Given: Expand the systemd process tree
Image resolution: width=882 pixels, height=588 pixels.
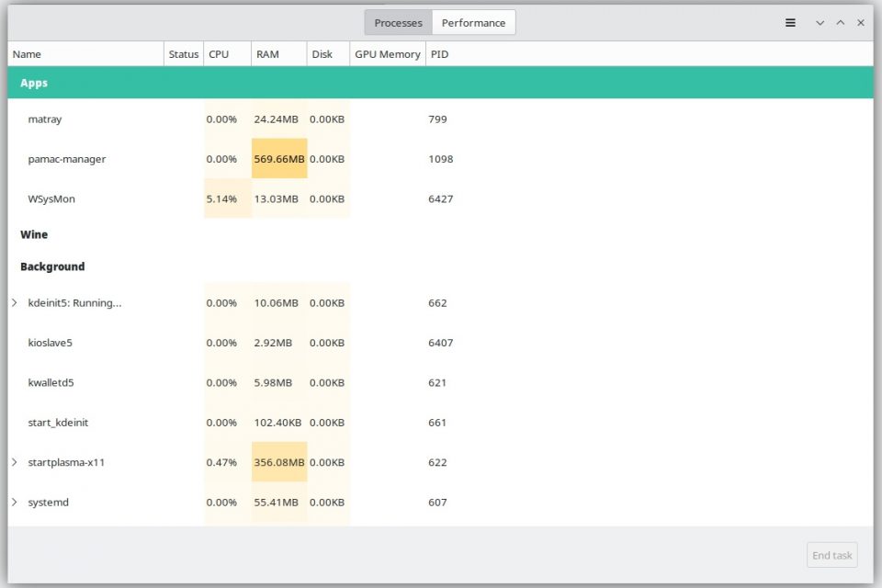Looking at the screenshot, I should [15, 502].
